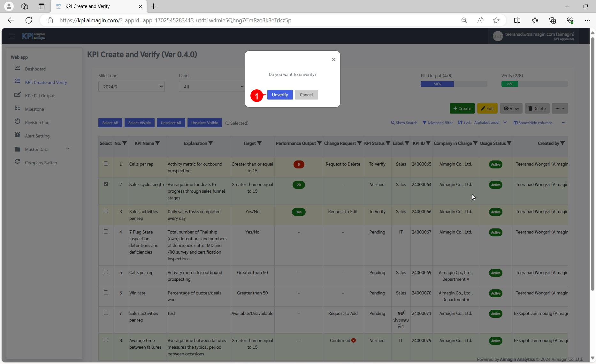Open the Advanced filter
This screenshot has width=596, height=364.
(x=438, y=123)
